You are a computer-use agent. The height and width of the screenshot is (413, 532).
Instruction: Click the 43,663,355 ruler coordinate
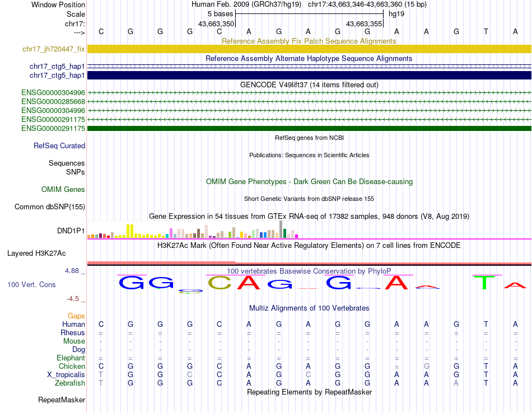click(x=363, y=24)
